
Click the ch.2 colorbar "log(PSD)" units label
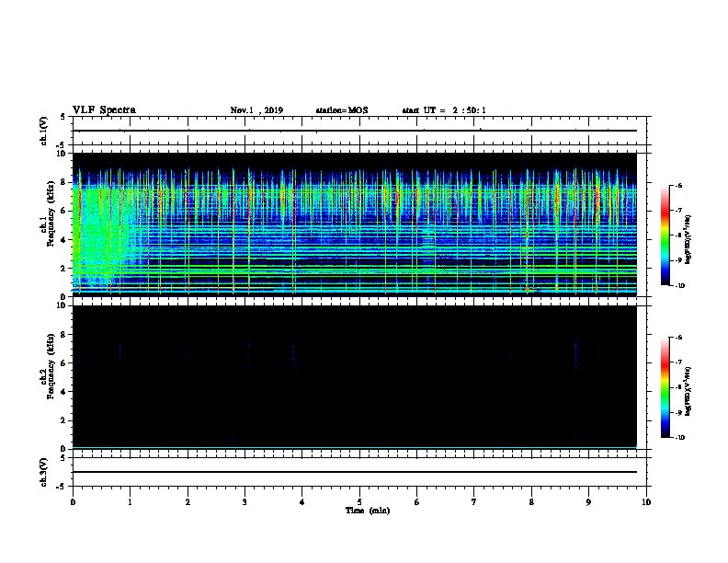[688, 391]
